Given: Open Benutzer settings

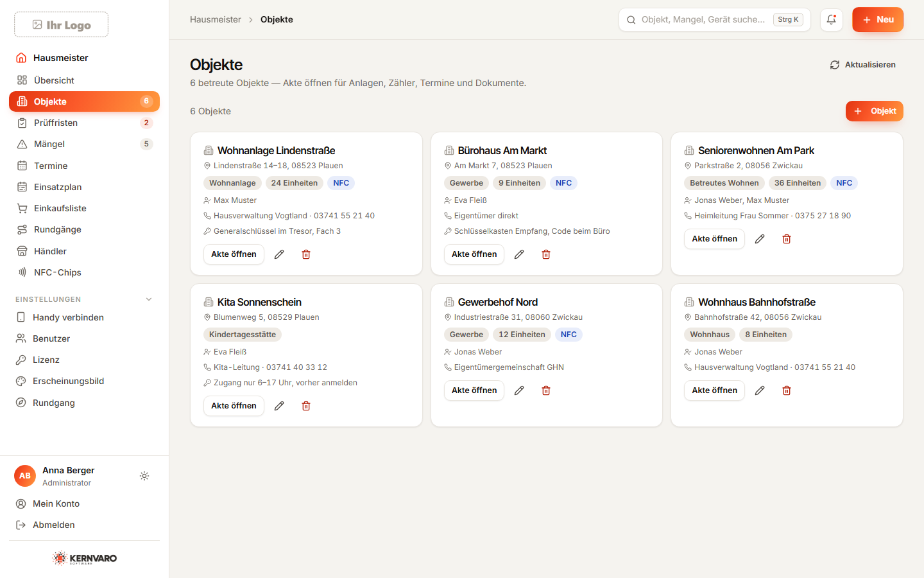Looking at the screenshot, I should pos(84,338).
